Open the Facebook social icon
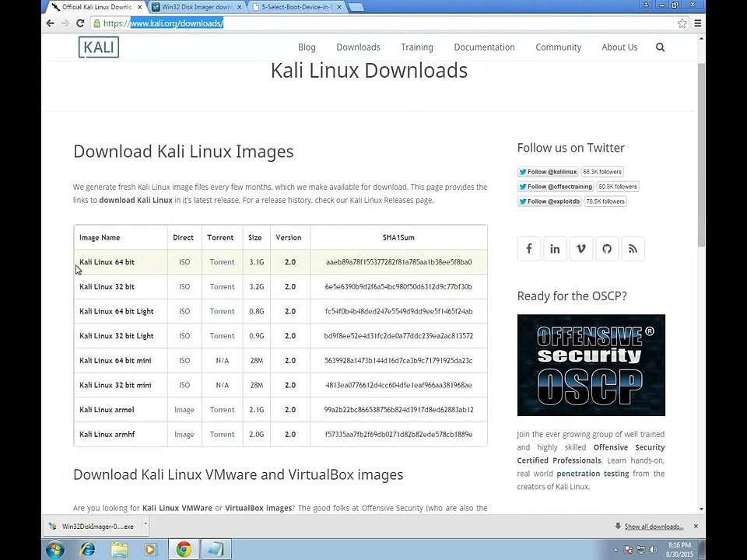Screen dimensions: 747x560 point(529,249)
